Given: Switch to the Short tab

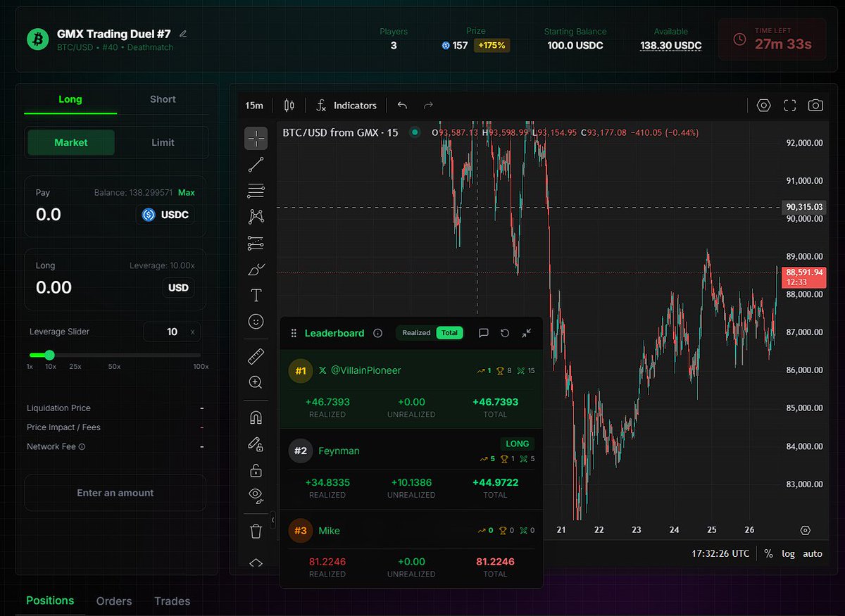Looking at the screenshot, I should tap(163, 99).
